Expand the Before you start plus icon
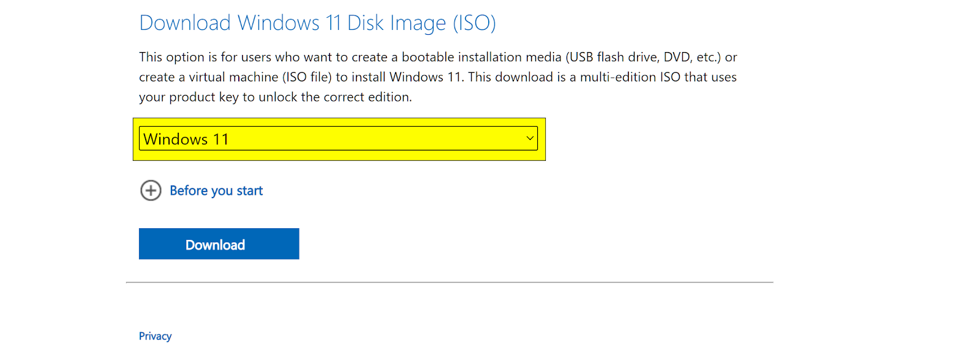The width and height of the screenshot is (980, 350). (151, 190)
